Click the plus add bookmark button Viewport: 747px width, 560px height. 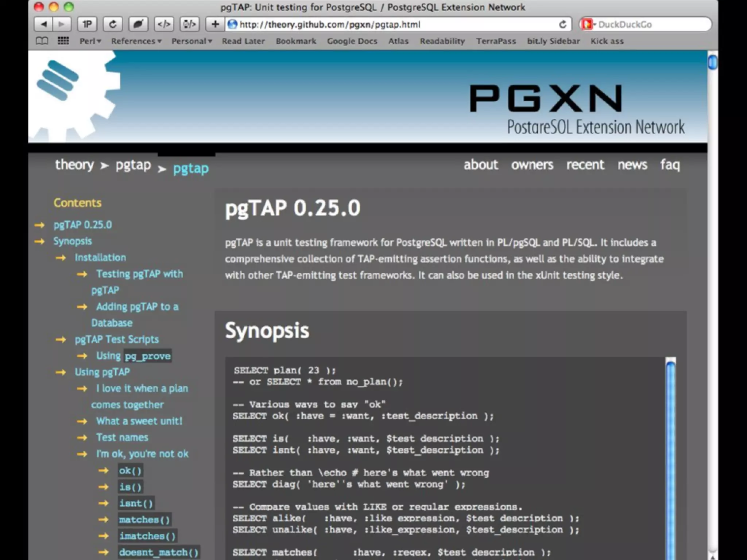(215, 24)
